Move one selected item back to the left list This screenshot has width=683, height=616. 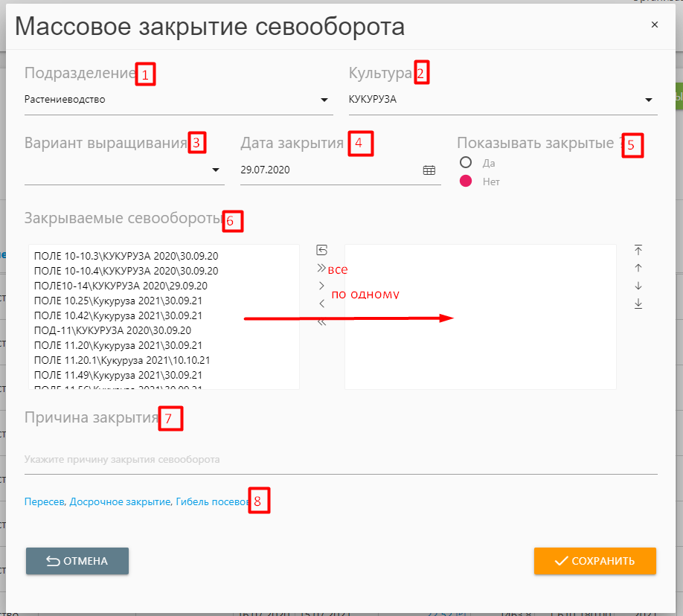tap(321, 304)
